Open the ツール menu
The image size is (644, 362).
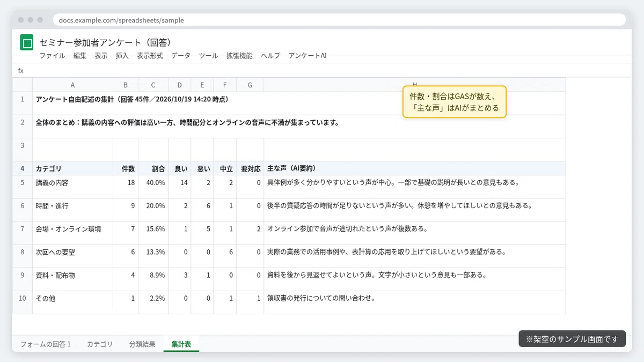coord(208,55)
